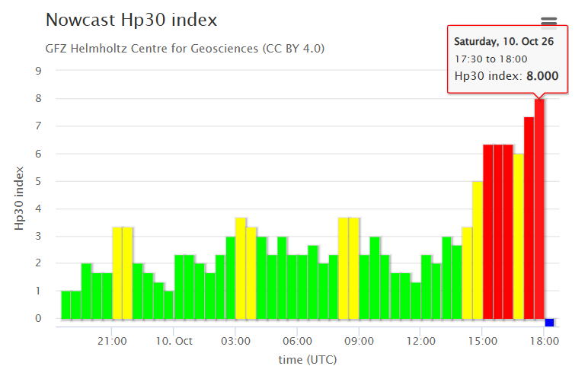
Task: Click the 'time (UTC)' x-axis title
Action: pos(308,360)
